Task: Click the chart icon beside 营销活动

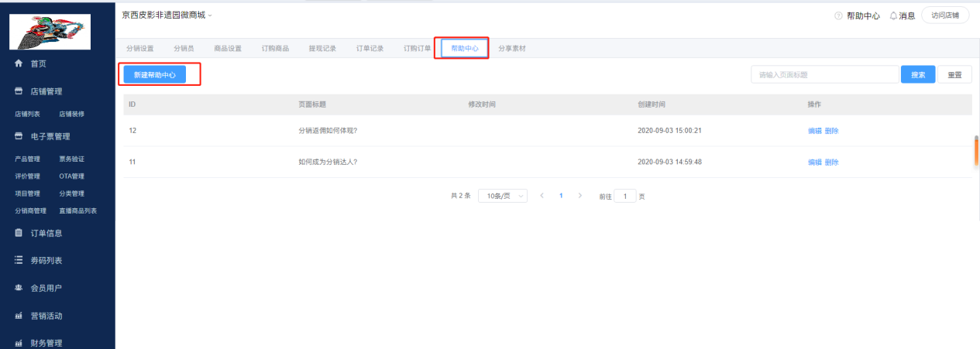Action: pyautogui.click(x=19, y=316)
